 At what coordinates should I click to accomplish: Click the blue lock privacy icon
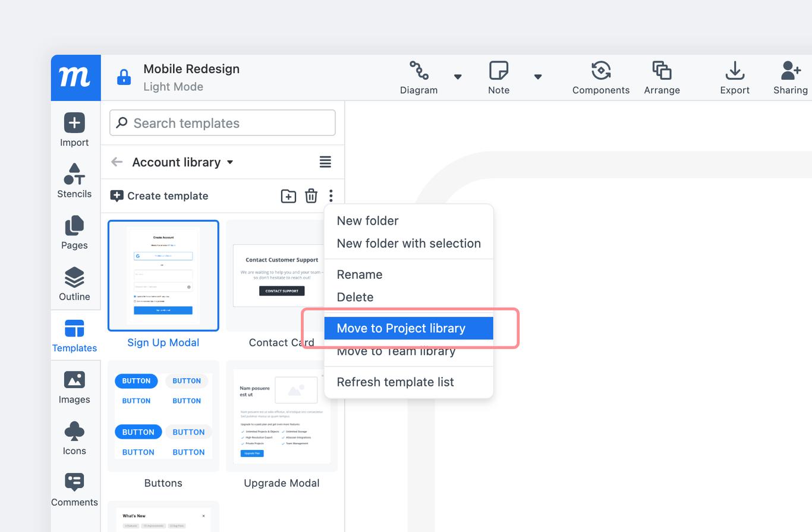click(124, 78)
